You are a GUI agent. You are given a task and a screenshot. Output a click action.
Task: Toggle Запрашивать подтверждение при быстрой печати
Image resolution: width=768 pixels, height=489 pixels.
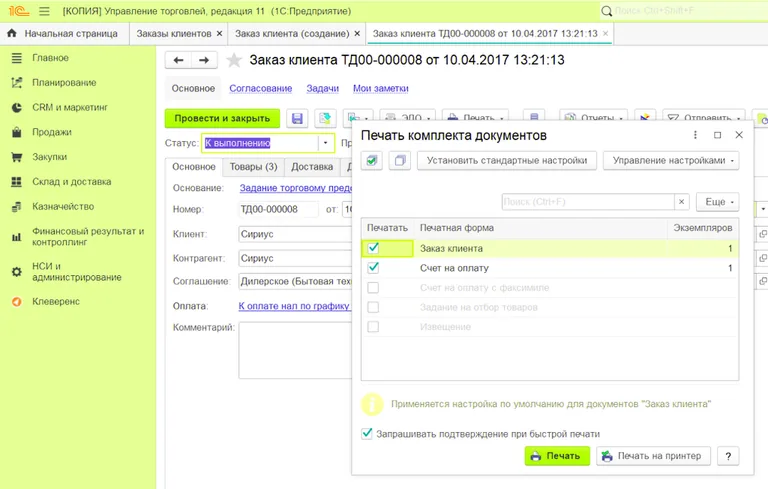(367, 434)
